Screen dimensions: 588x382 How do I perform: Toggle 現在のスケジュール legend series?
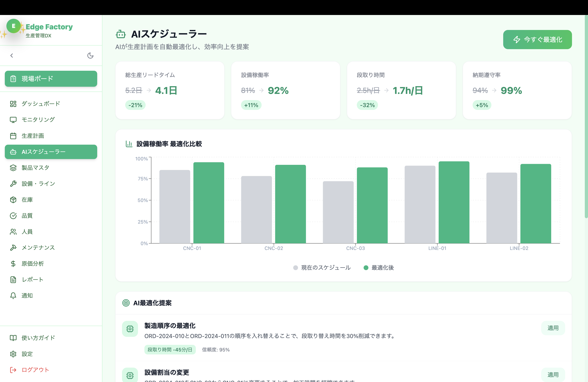[x=322, y=268]
